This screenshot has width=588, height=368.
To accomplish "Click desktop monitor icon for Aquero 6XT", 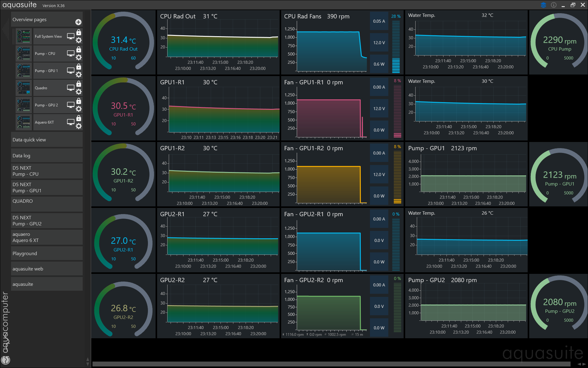I will pos(71,122).
